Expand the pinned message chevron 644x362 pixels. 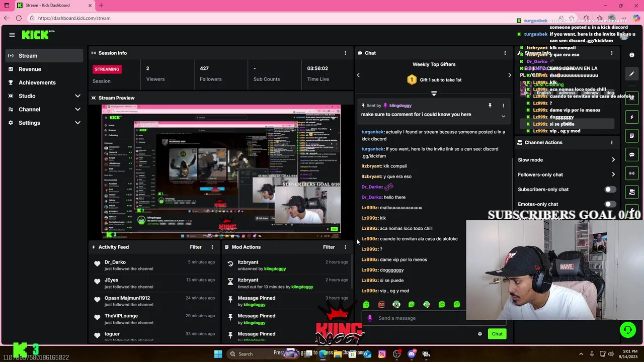[x=503, y=116]
